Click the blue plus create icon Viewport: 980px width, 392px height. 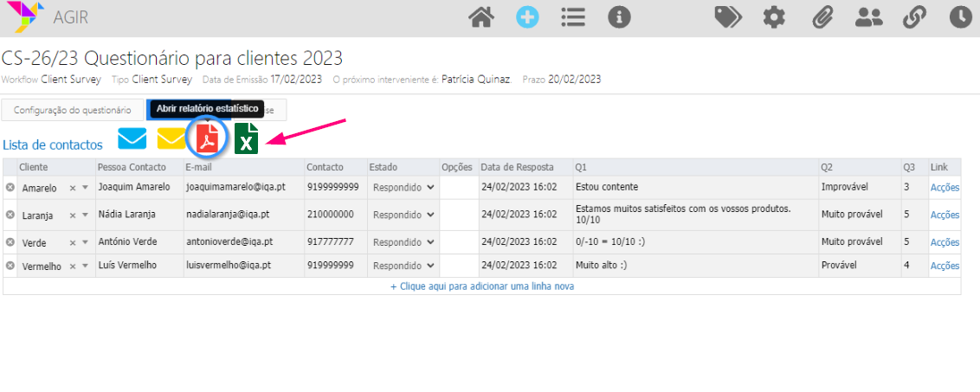click(527, 17)
